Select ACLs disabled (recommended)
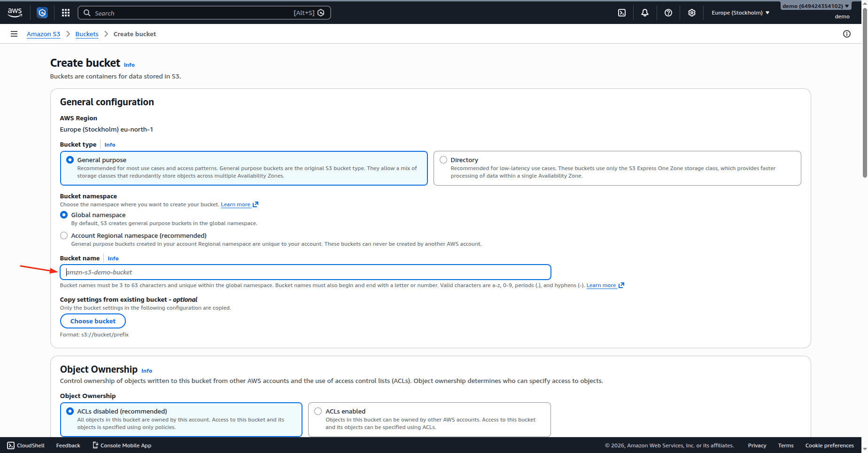Viewport: 868px width, 453px height. 181,419
